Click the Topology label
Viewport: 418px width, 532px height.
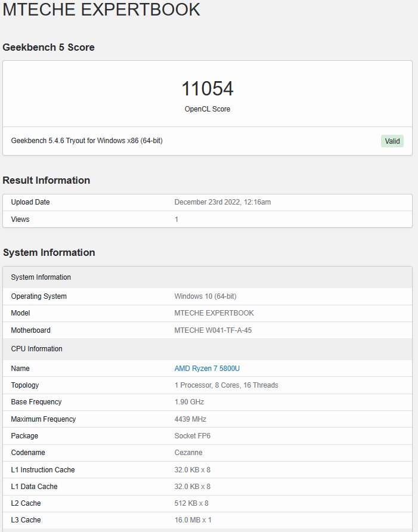click(x=25, y=385)
